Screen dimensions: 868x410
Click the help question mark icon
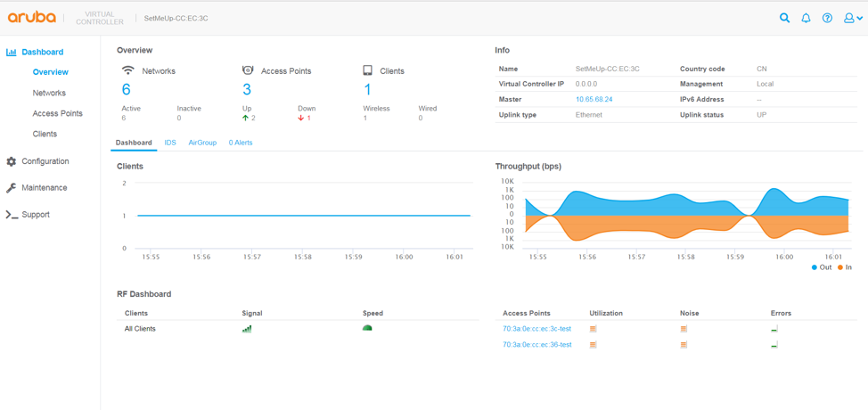click(x=827, y=18)
